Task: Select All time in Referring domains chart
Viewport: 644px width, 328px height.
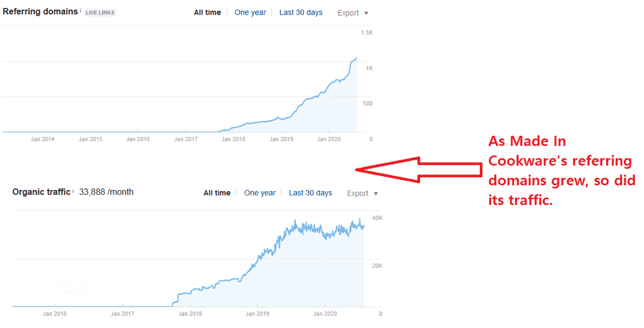Action: click(207, 12)
